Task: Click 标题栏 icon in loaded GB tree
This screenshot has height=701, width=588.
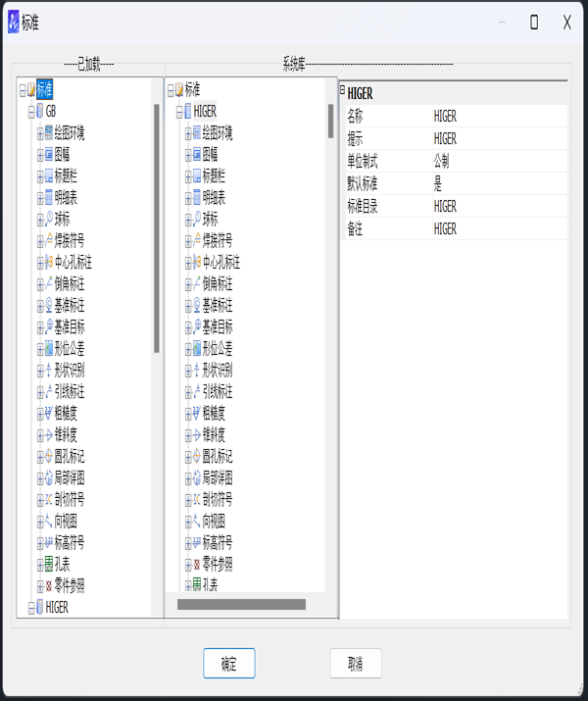Action: click(x=49, y=176)
